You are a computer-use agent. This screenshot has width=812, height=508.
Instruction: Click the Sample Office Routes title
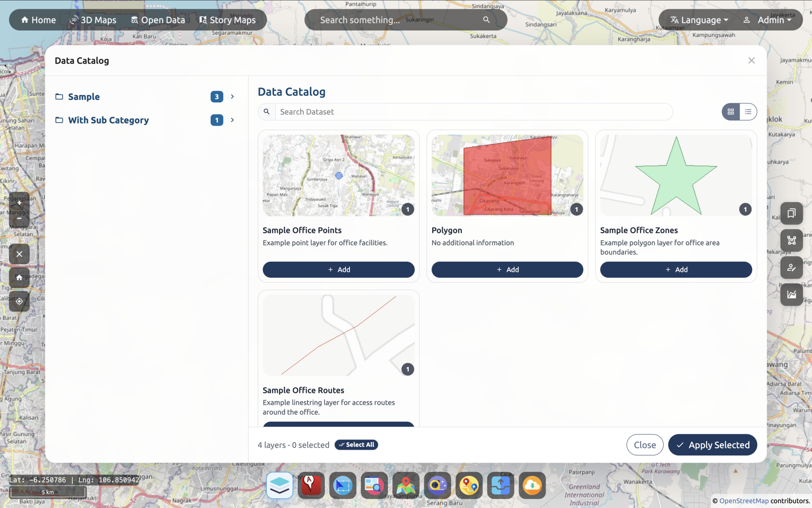(x=303, y=390)
